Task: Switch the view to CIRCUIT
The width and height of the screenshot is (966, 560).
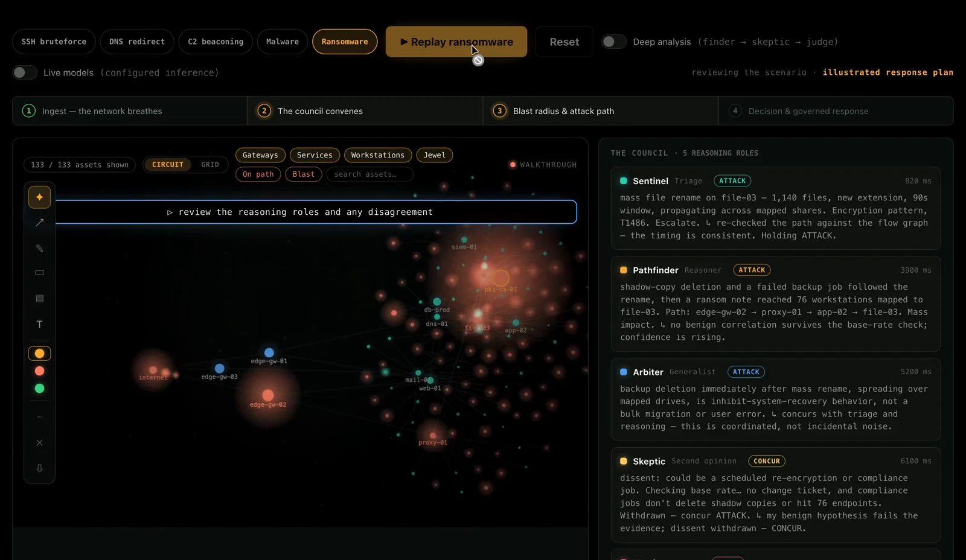Action: coord(168,165)
